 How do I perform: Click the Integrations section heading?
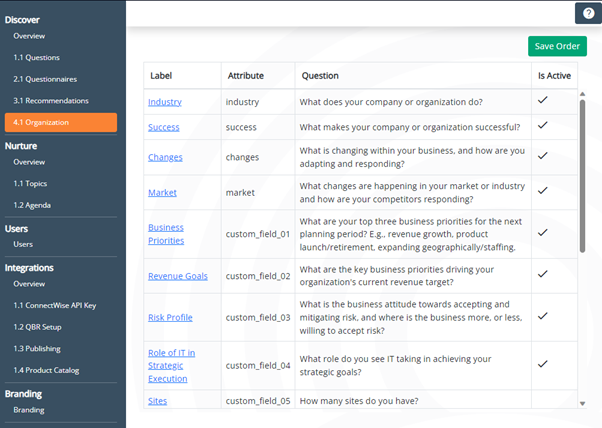point(29,268)
